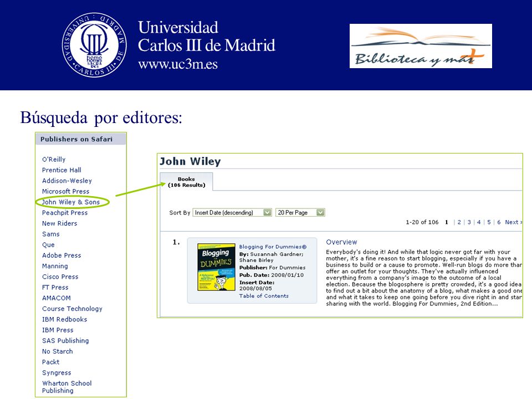Screen dimensions: 532x399
Task: Click the John Wiley results heading
Action: point(190,161)
